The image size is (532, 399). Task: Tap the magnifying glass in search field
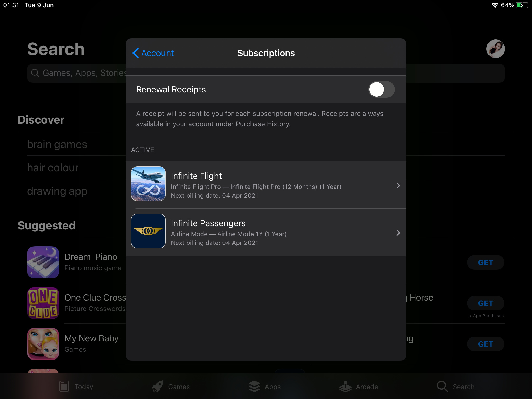point(35,73)
